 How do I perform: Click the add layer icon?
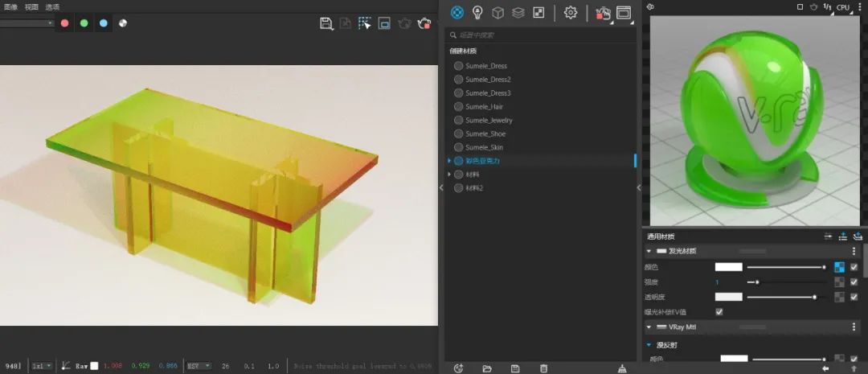tap(842, 236)
